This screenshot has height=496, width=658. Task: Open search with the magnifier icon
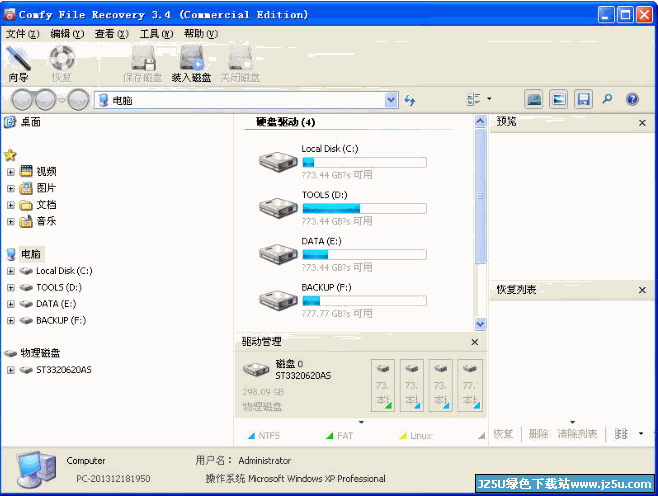tap(607, 99)
